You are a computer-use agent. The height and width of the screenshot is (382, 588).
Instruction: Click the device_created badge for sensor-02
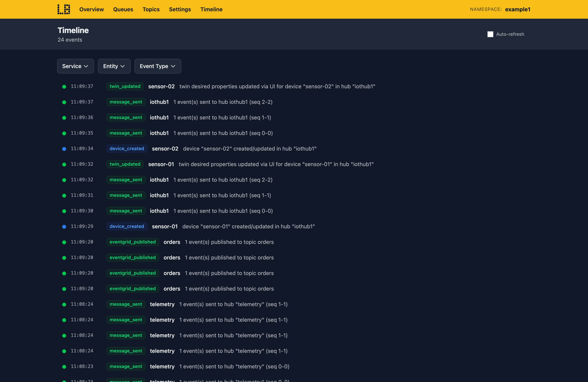point(127,148)
